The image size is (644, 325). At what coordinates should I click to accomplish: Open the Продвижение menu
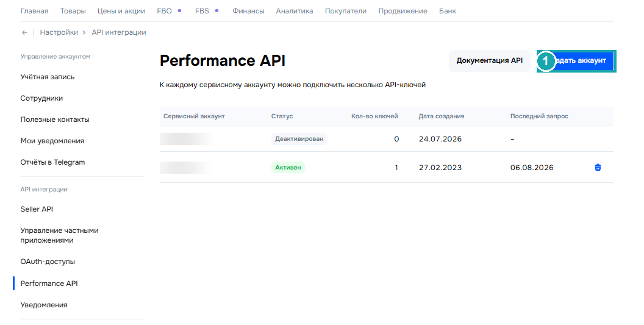pyautogui.click(x=403, y=11)
